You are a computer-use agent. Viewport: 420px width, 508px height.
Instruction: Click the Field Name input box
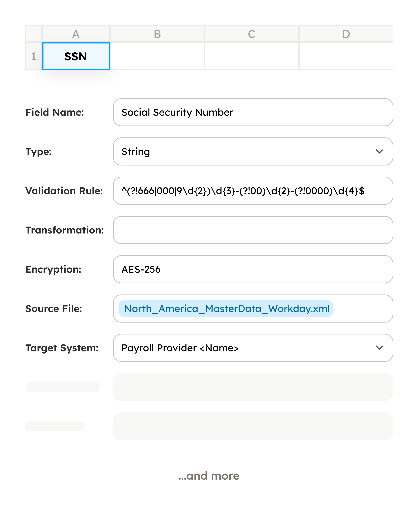(253, 112)
